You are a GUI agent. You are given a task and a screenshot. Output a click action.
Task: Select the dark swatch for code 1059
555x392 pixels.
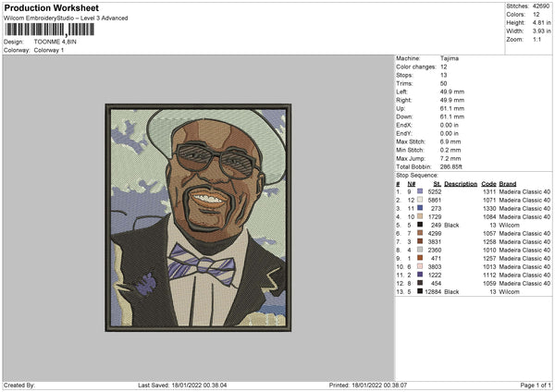click(420, 283)
